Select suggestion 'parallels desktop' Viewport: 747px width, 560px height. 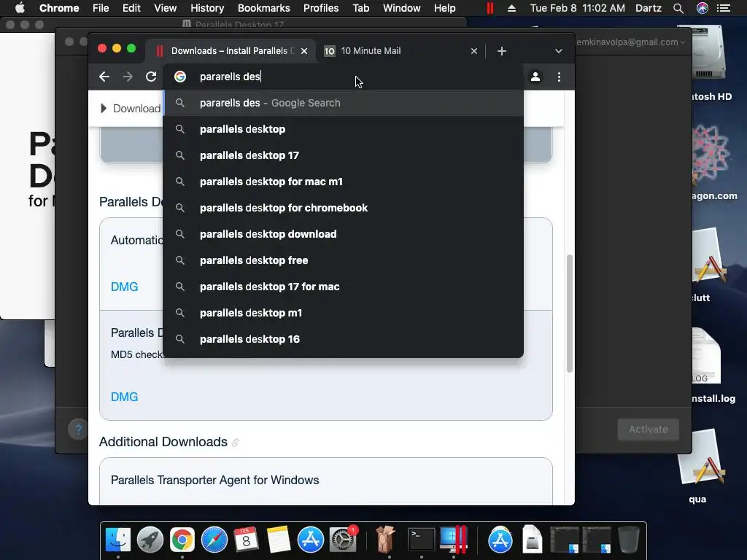point(343,129)
